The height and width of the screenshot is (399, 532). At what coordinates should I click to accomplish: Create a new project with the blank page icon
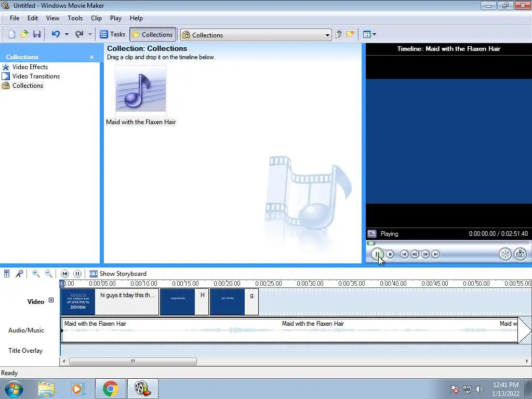coord(12,34)
